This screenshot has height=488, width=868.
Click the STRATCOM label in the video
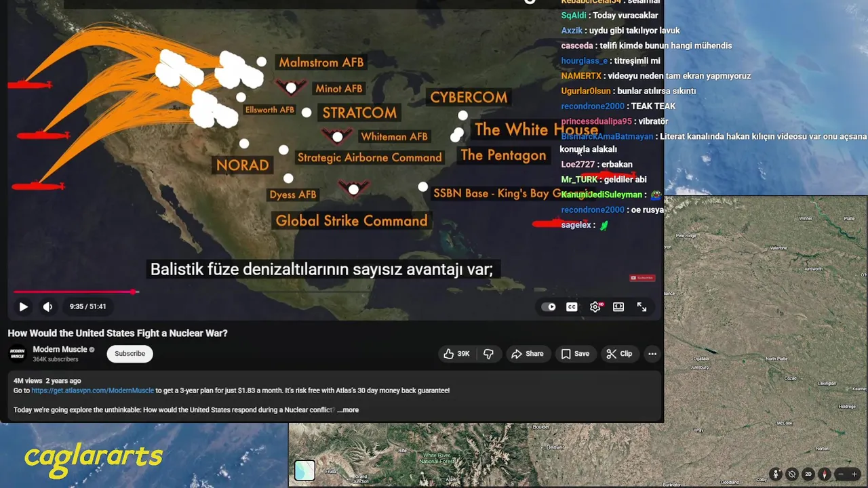tap(359, 113)
